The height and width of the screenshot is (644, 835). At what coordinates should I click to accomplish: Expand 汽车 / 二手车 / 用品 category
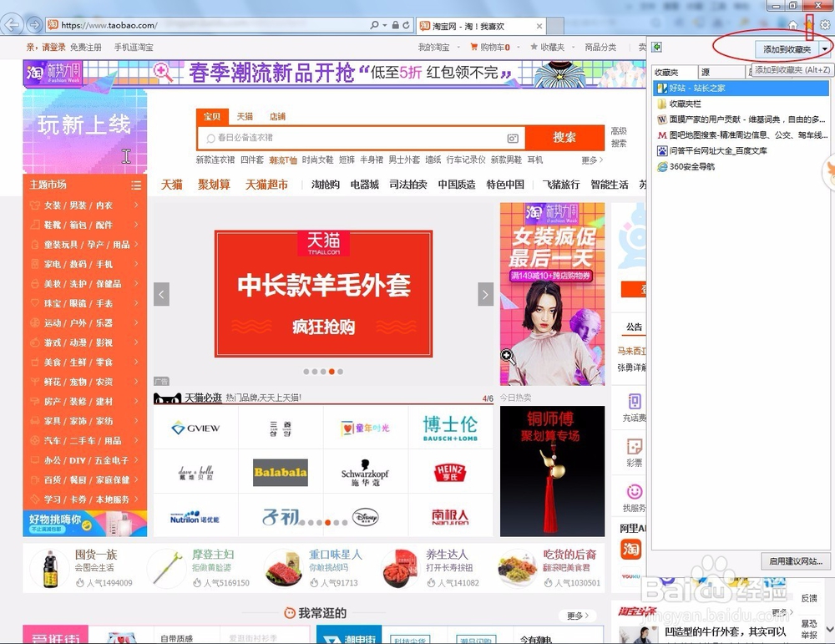(84, 440)
